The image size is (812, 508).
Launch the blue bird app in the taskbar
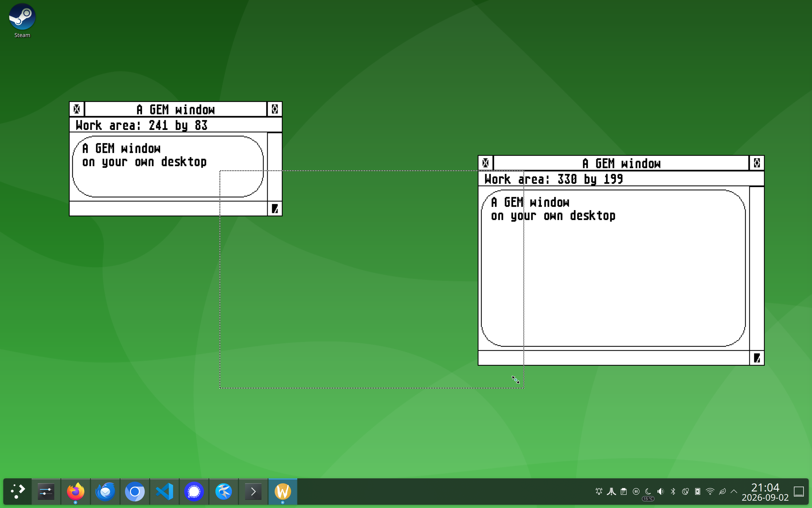(x=223, y=492)
